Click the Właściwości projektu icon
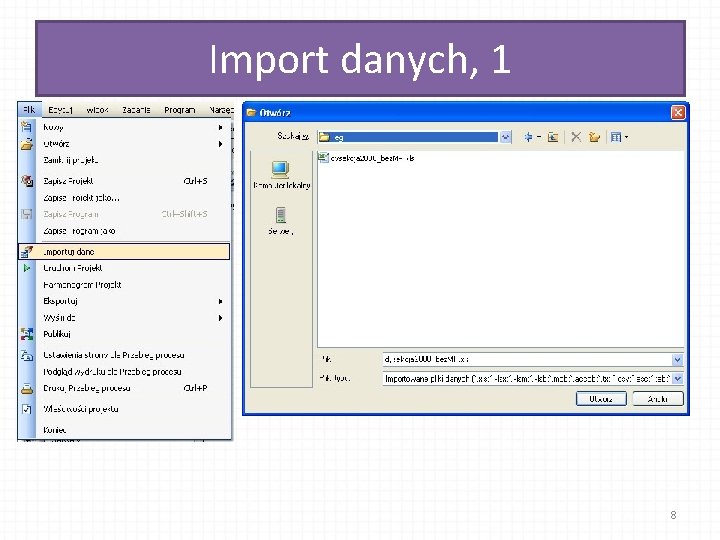 click(27, 409)
